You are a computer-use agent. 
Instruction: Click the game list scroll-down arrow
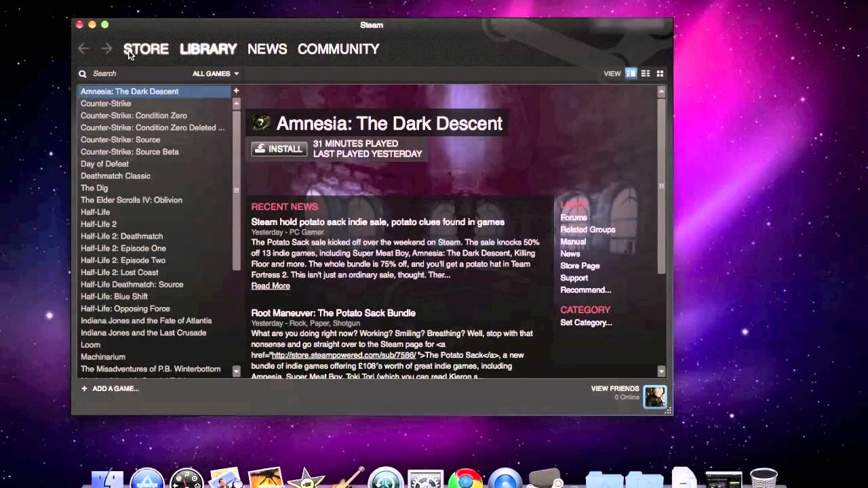coord(236,371)
